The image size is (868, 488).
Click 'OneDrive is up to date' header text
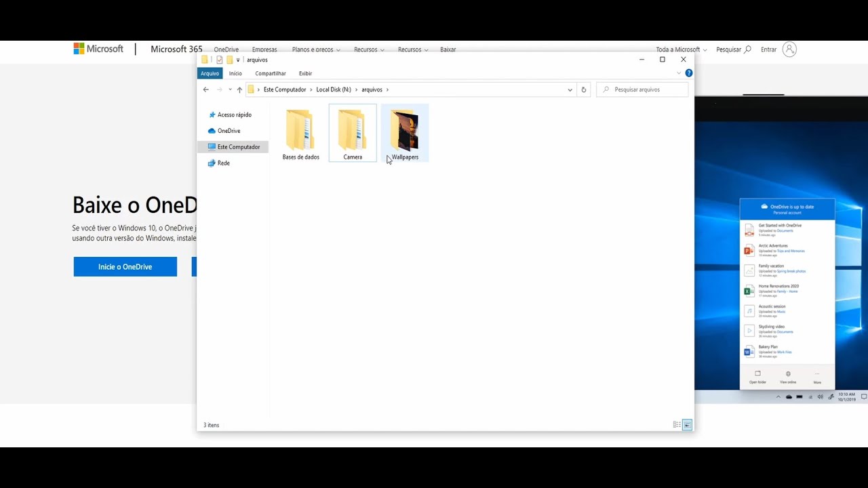[792, 206]
